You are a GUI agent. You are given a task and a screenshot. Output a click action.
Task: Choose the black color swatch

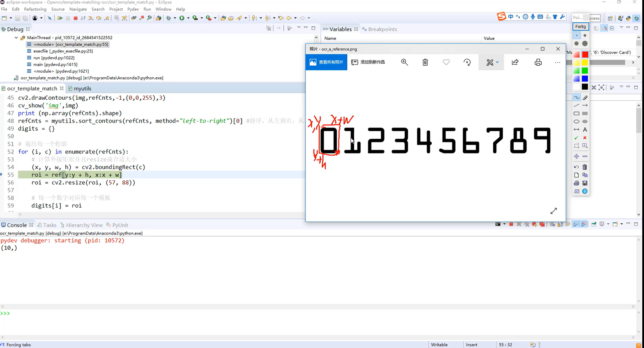coord(585,87)
